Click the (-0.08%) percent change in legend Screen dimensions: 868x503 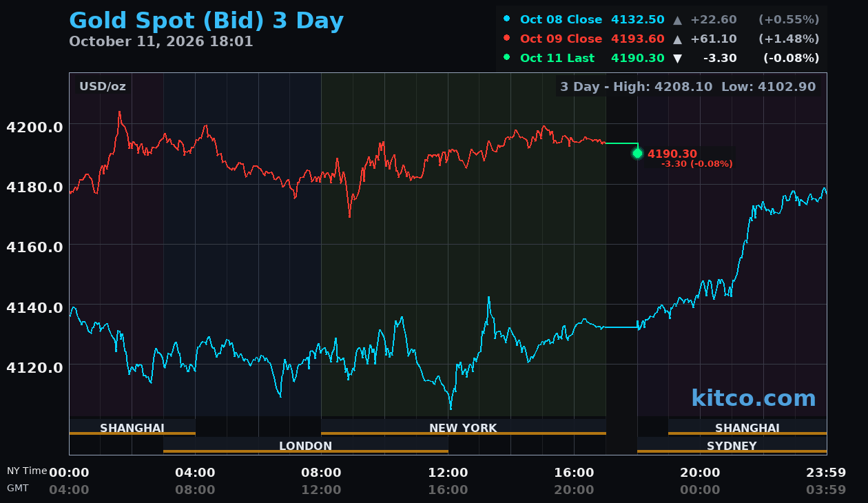[x=792, y=58]
